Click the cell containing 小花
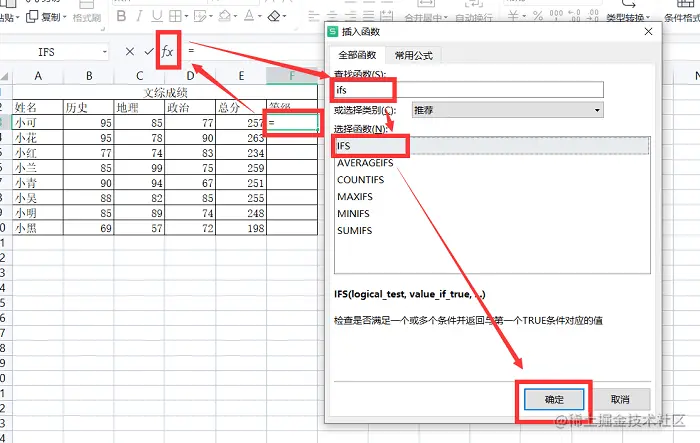Screen dimensions: 700x443 (38, 138)
